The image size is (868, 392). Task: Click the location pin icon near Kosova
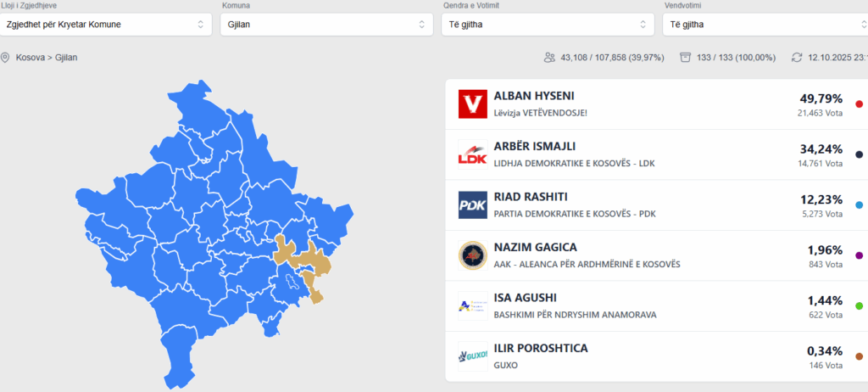pyautogui.click(x=6, y=58)
